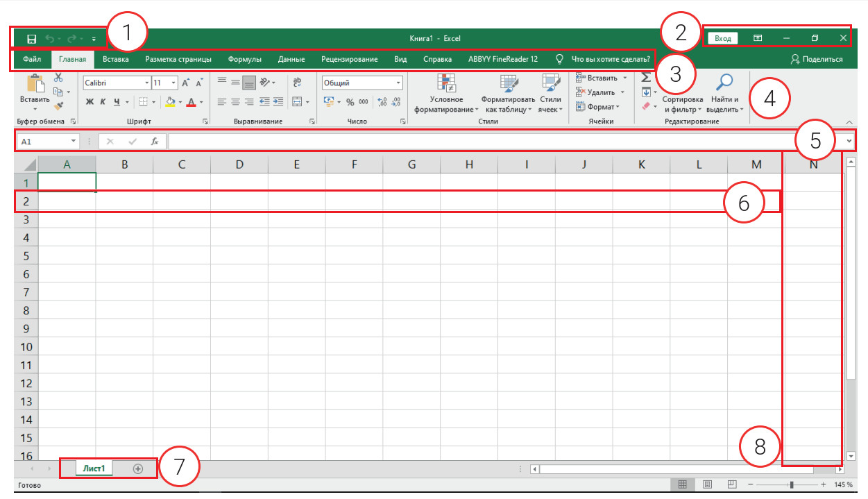Select the Лист1 sheet tab
The width and height of the screenshot is (868, 499).
[94, 468]
